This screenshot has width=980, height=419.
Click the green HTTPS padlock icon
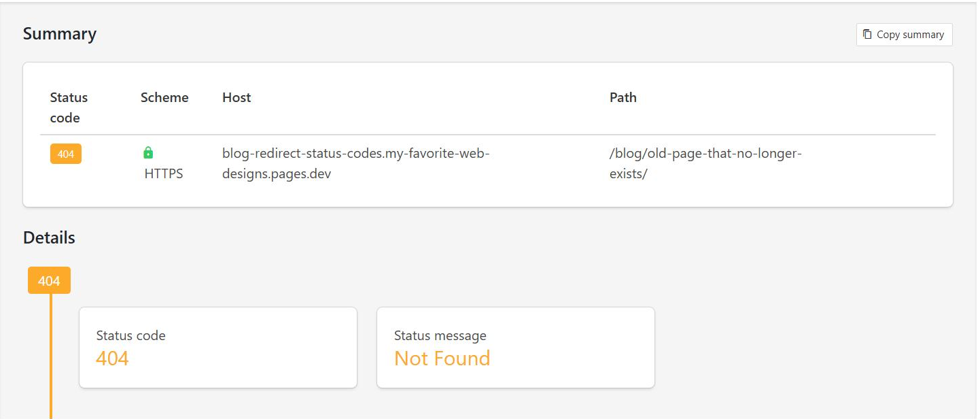point(148,153)
